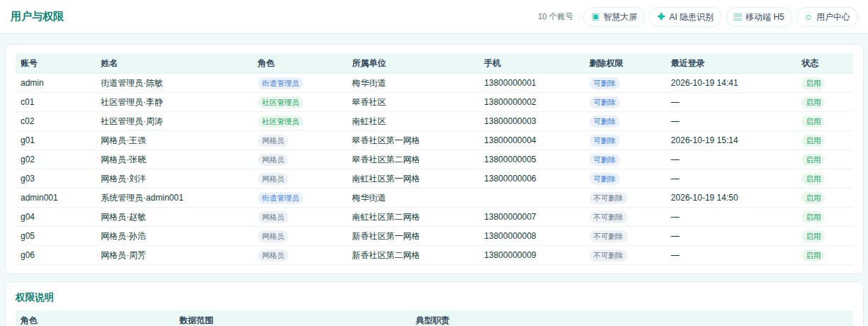Click 社区管理员 role tag in c01 row
This screenshot has height=326, width=868.
point(281,102)
